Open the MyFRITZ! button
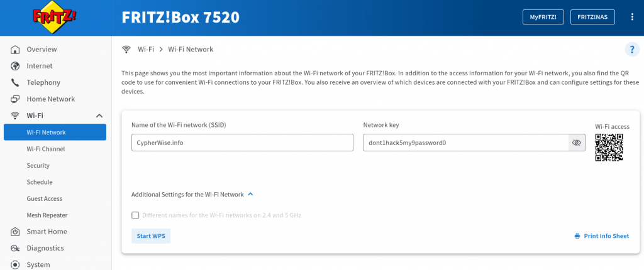This screenshot has height=270, width=644. [x=543, y=17]
